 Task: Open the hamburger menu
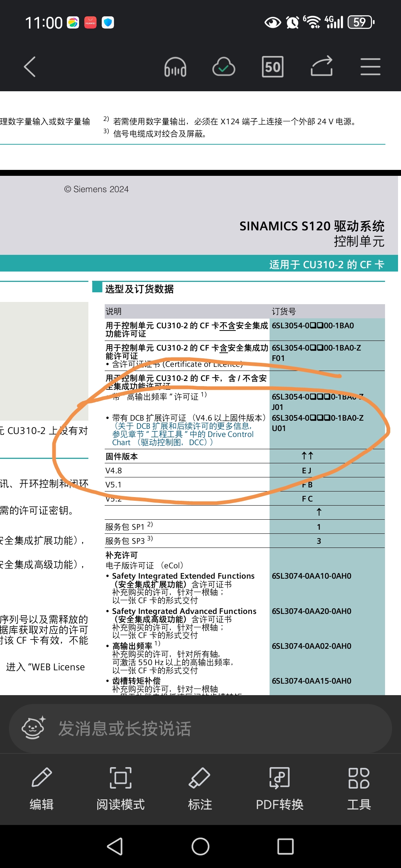point(370,67)
